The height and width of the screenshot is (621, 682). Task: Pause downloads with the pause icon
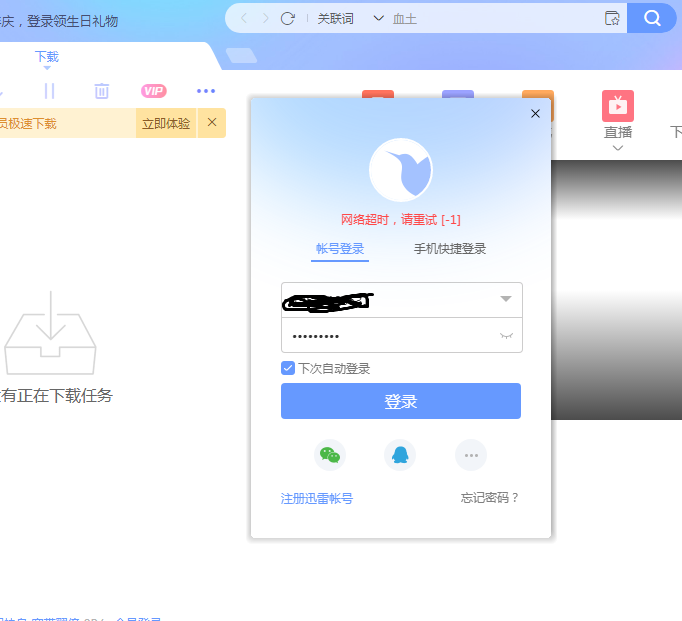click(x=49, y=91)
